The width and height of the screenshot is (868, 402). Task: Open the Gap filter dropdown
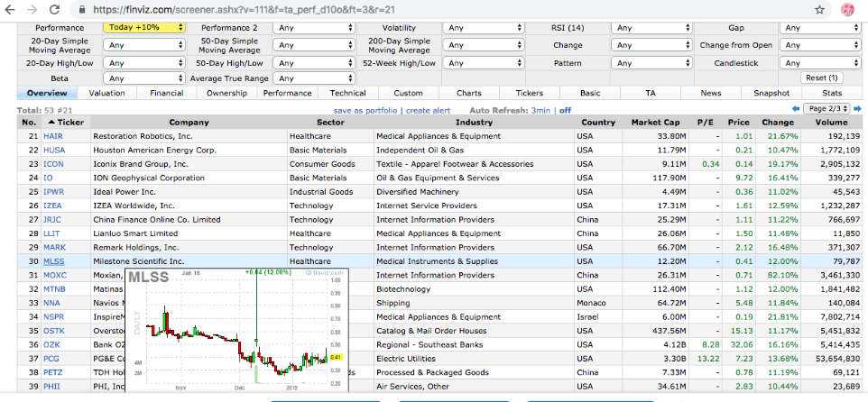[x=820, y=28]
